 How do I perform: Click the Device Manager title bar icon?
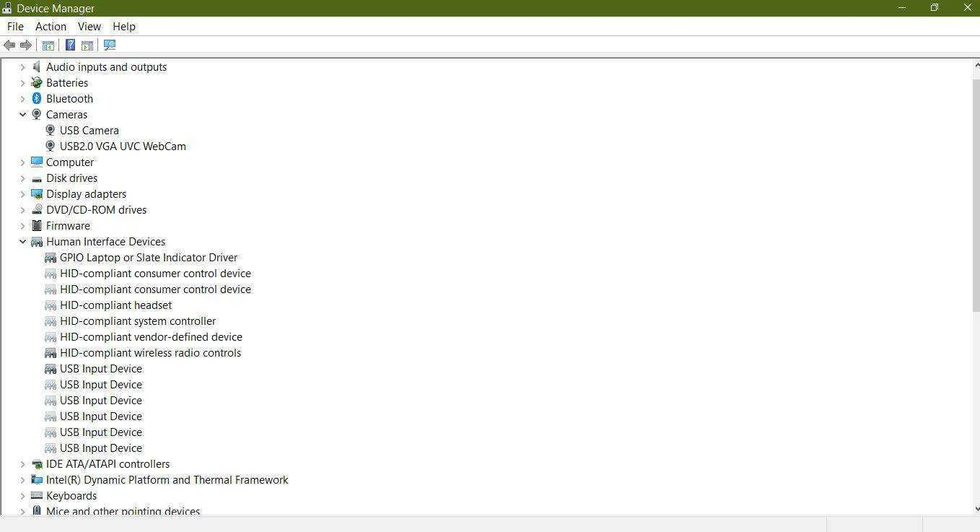point(7,8)
